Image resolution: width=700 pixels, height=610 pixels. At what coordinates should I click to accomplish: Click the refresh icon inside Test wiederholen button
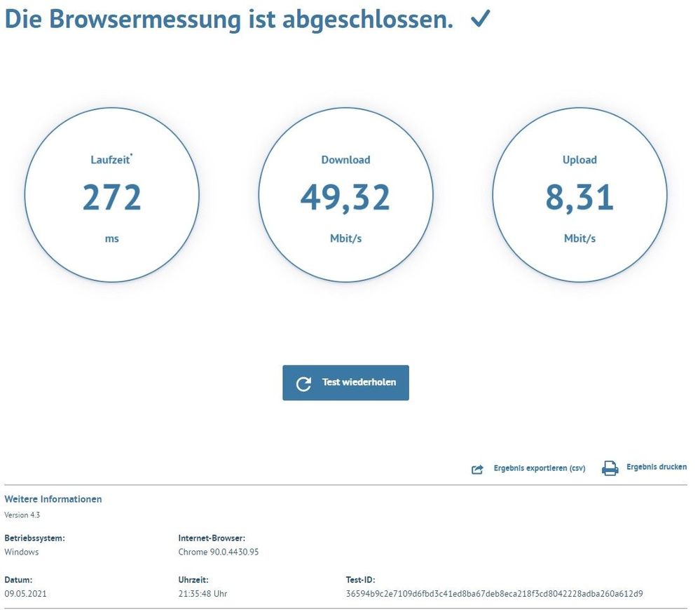(303, 383)
